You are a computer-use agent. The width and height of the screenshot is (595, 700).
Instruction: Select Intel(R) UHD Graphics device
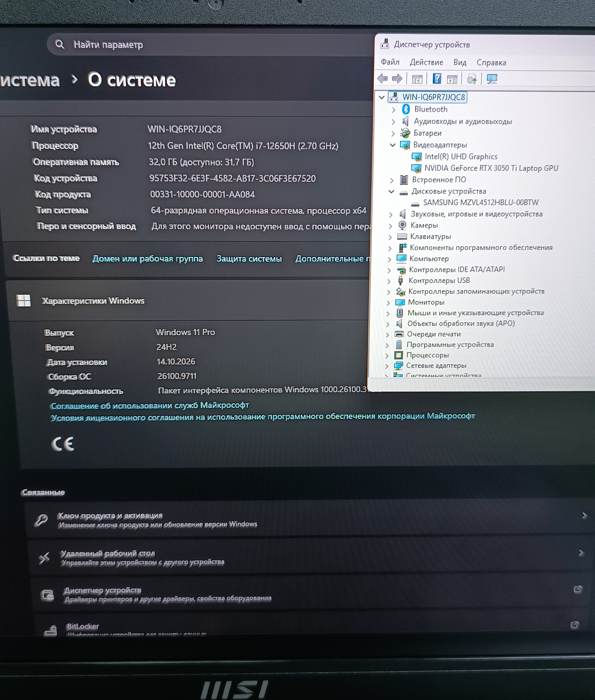[461, 156]
